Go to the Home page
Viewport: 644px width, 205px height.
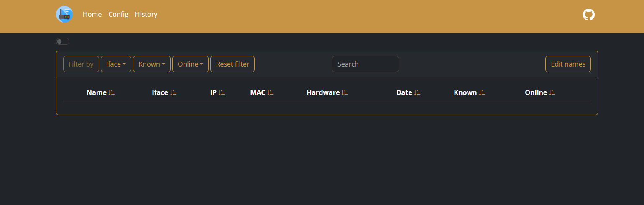pyautogui.click(x=92, y=14)
